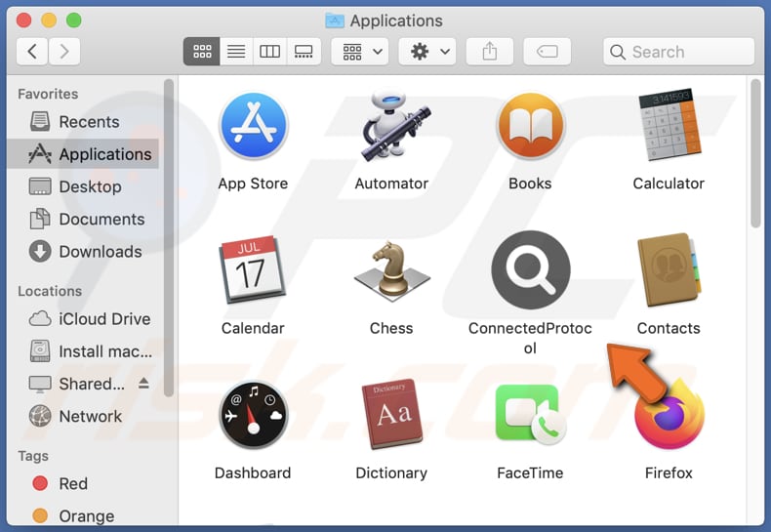Click the "ConnectedProtocol" file name label
The height and width of the screenshot is (532, 771).
coord(530,339)
